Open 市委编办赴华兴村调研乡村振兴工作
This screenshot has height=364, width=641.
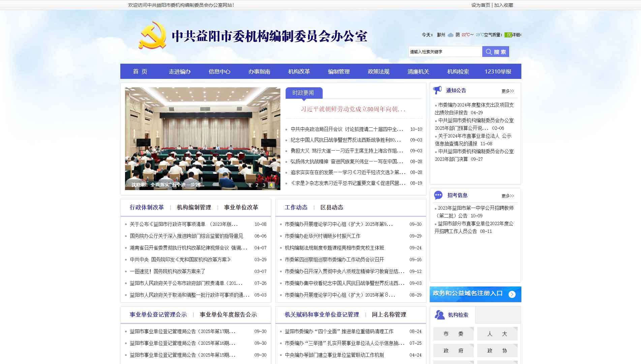pos(323,236)
